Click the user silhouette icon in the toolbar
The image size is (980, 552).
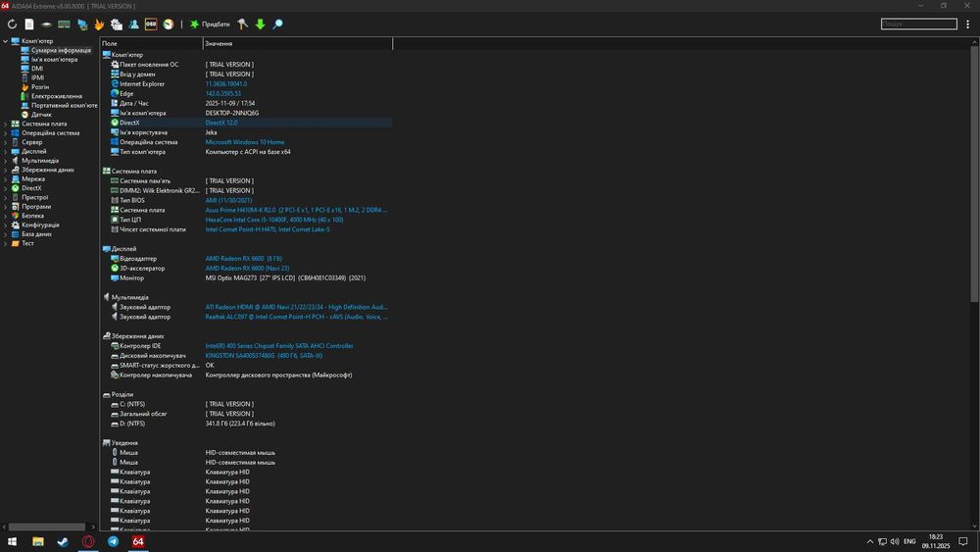[133, 25]
